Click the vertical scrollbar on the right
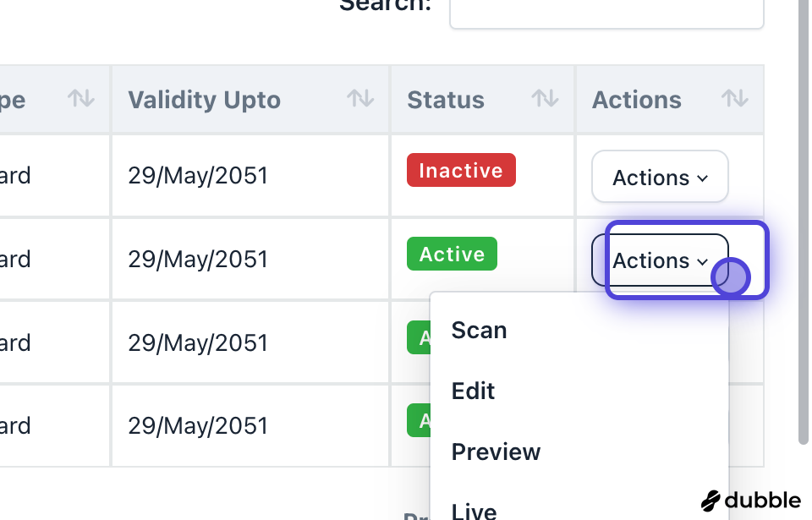 804,220
